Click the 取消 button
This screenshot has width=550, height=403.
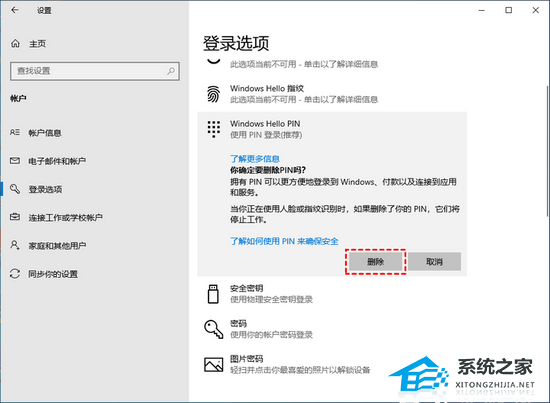(x=434, y=262)
